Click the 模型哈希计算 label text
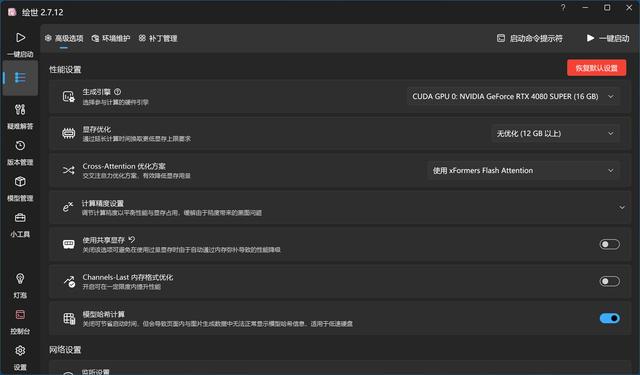 (104, 314)
